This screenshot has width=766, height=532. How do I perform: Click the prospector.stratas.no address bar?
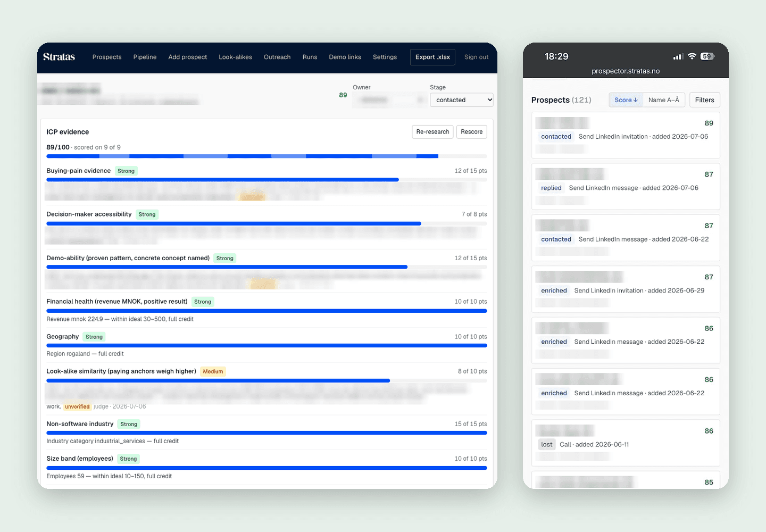(x=626, y=71)
